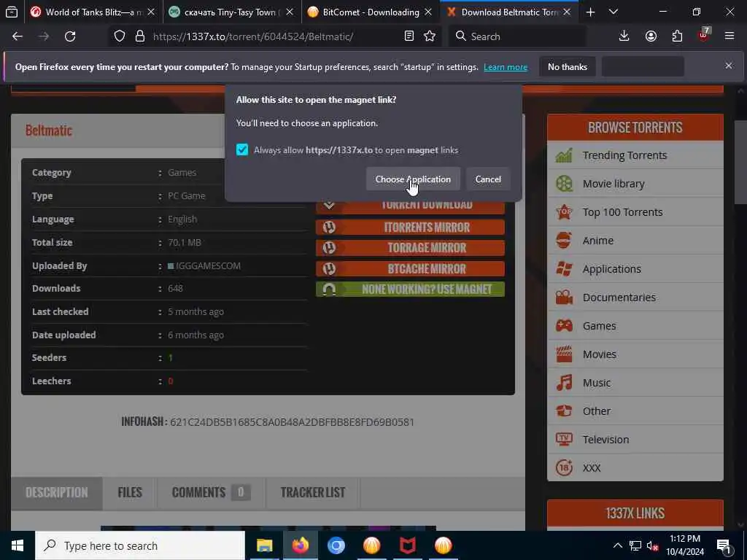
Task: Open the tracking protection shield icon
Action: click(x=120, y=36)
